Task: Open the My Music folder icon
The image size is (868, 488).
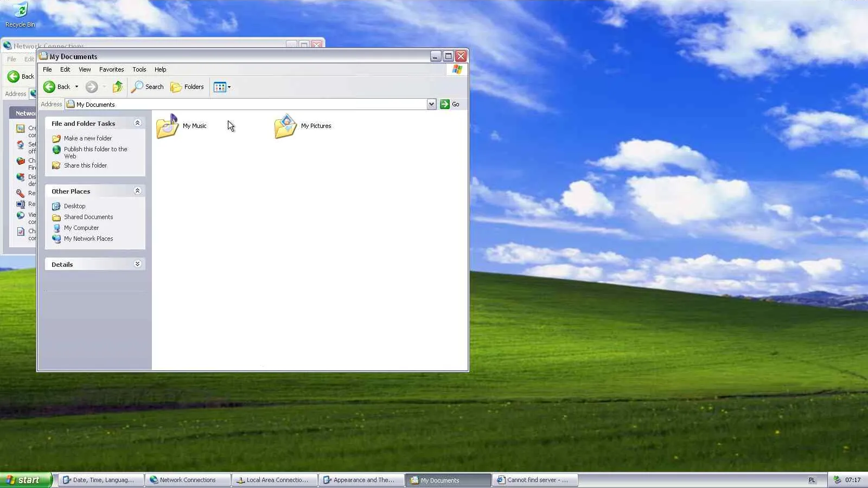Action: pos(168,126)
